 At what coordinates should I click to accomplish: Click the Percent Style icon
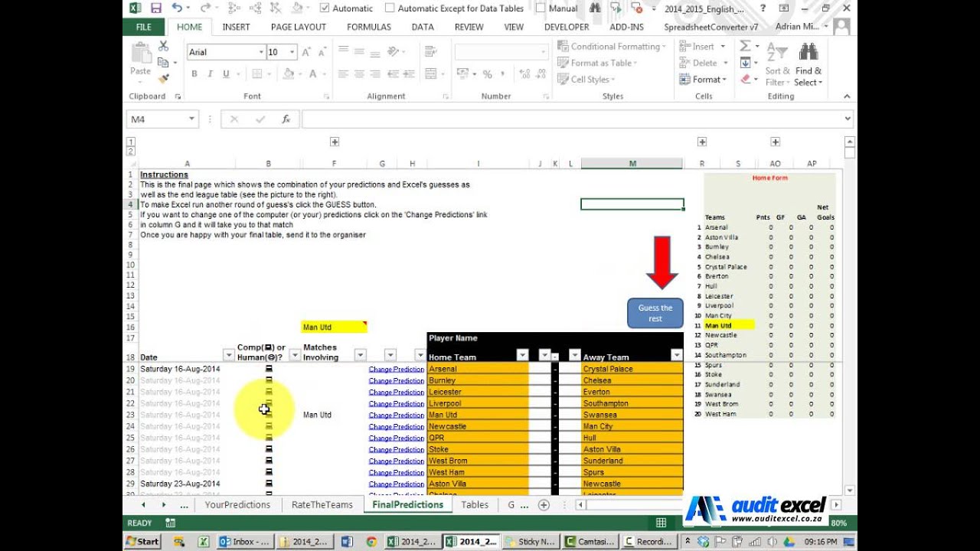(x=487, y=74)
